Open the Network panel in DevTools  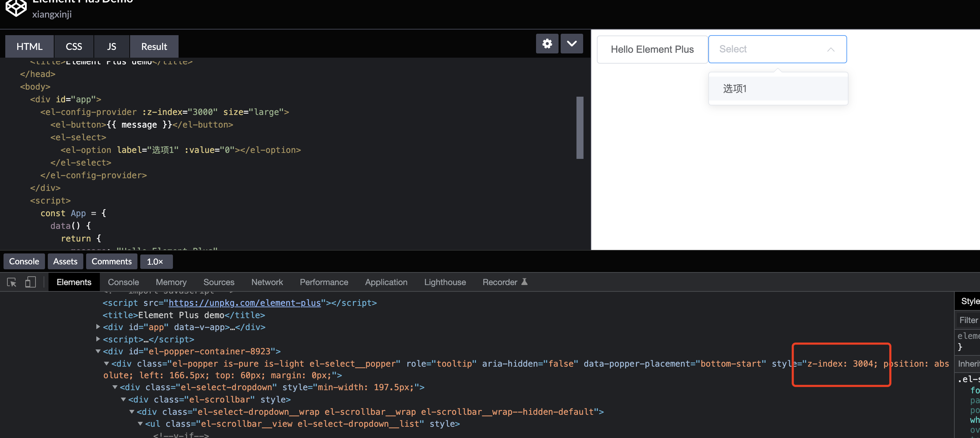[267, 282]
